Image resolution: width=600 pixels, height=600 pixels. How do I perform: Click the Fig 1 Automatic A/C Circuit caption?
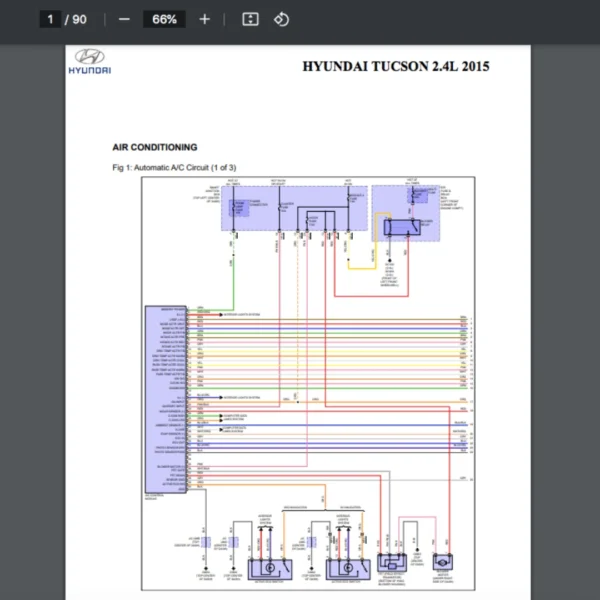pyautogui.click(x=174, y=167)
